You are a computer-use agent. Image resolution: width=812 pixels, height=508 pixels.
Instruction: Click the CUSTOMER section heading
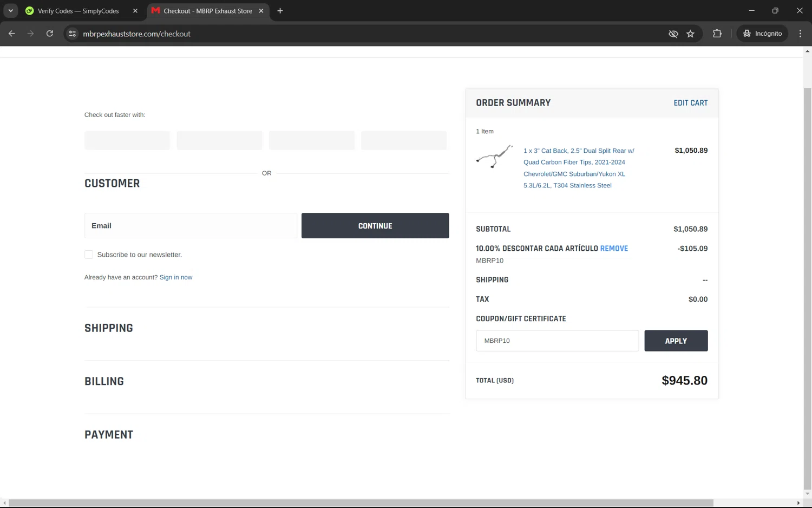pos(112,184)
